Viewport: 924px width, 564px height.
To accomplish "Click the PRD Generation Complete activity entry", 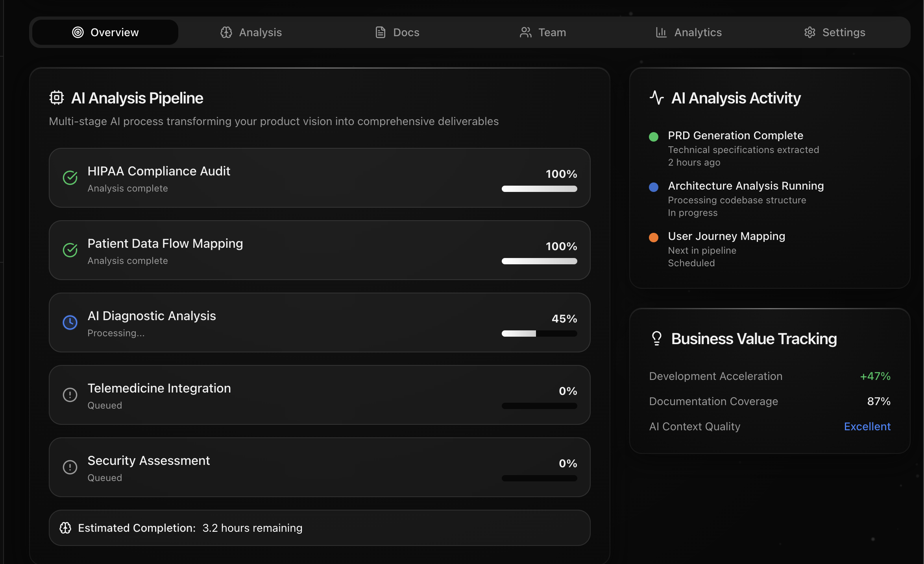I will [735, 135].
